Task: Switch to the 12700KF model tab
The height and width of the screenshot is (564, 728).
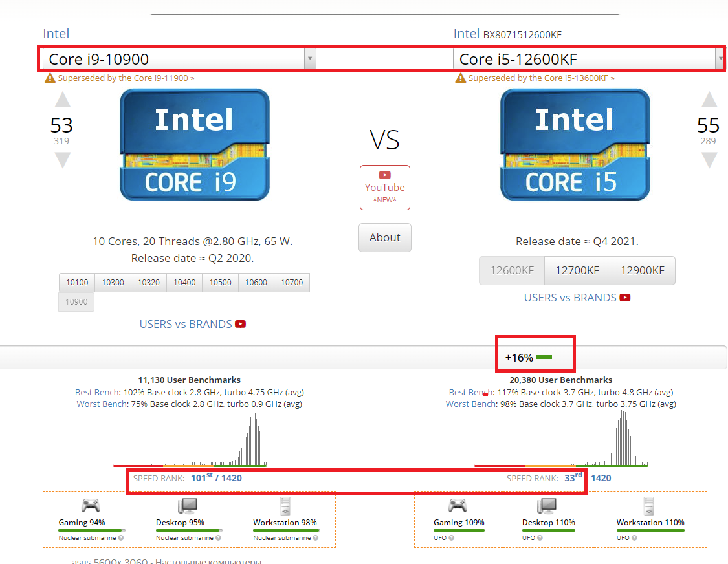Action: coord(577,270)
